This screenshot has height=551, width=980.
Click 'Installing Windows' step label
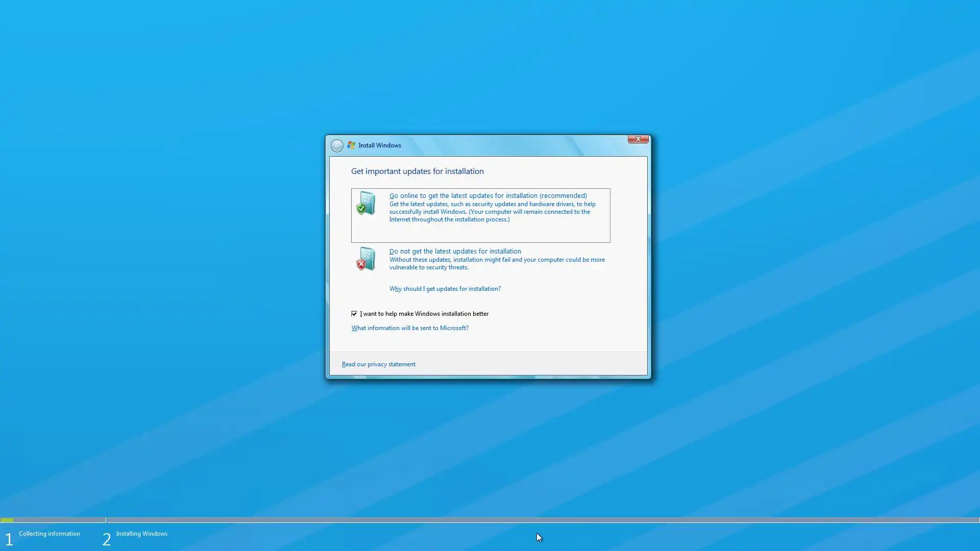[x=141, y=534]
